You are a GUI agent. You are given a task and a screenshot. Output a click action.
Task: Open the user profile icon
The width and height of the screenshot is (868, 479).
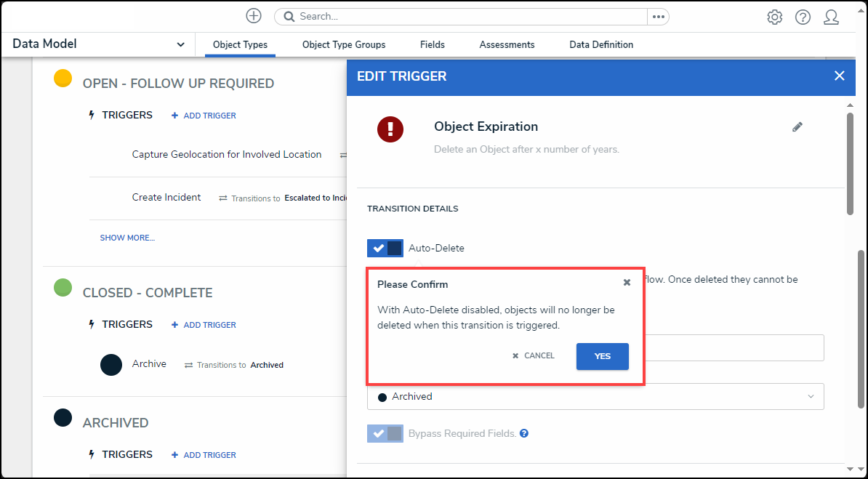(831, 17)
